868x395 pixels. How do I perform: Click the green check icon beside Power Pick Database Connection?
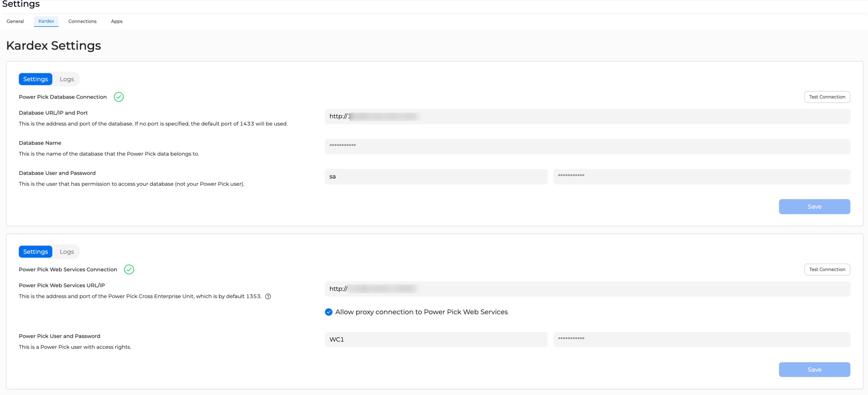pyautogui.click(x=119, y=97)
